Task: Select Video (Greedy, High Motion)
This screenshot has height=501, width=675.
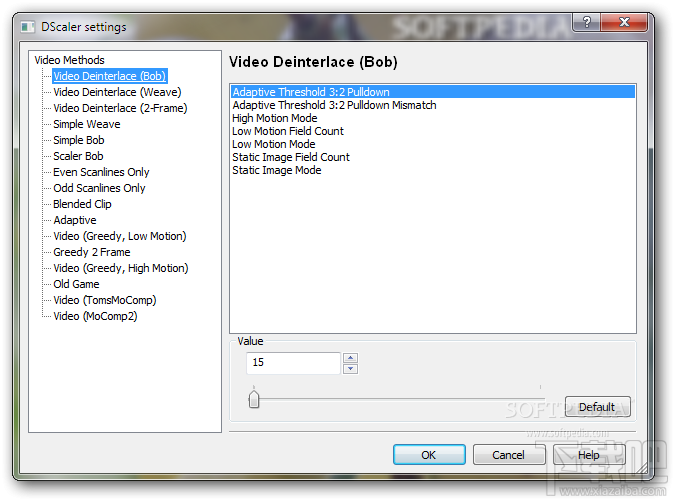Action: (x=121, y=268)
